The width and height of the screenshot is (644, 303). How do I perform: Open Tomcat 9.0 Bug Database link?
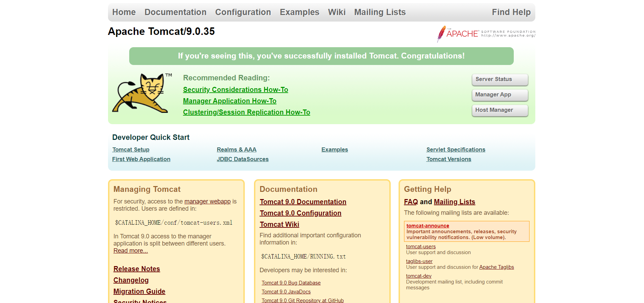(291, 283)
